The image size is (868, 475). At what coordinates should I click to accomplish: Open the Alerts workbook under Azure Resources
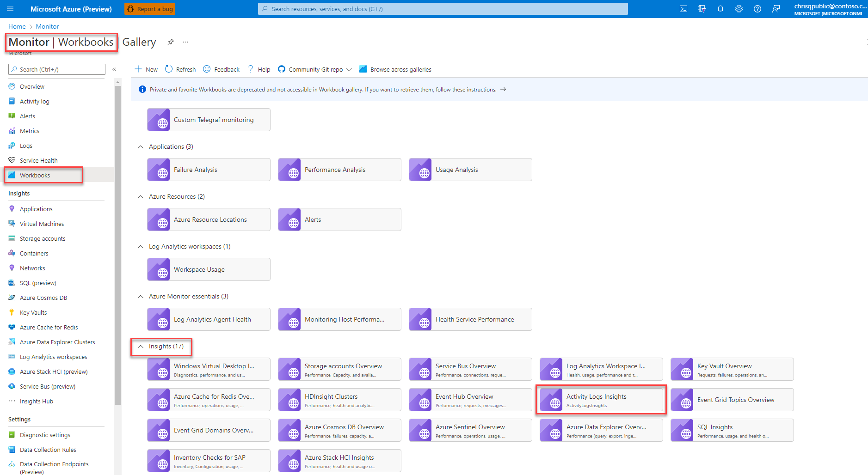pyautogui.click(x=339, y=219)
